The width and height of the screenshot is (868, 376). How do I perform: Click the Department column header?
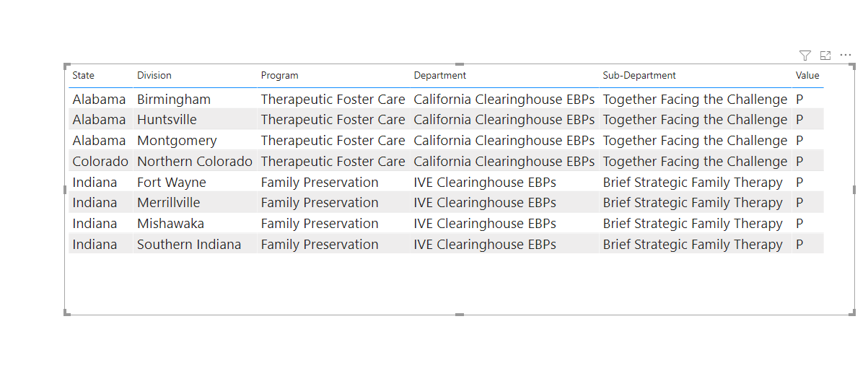[x=440, y=75]
